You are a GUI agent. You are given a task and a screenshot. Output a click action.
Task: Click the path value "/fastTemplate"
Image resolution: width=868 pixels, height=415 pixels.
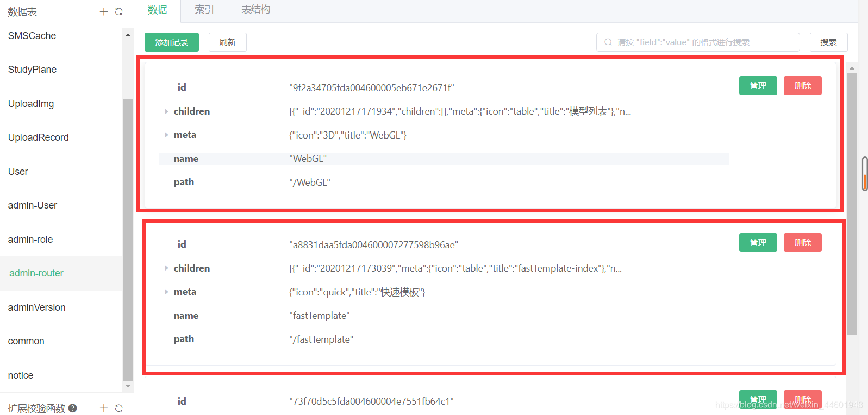tap(321, 339)
